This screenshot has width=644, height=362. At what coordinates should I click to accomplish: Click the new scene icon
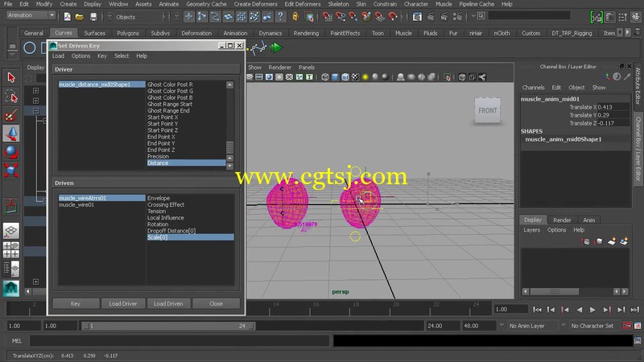pos(67,17)
